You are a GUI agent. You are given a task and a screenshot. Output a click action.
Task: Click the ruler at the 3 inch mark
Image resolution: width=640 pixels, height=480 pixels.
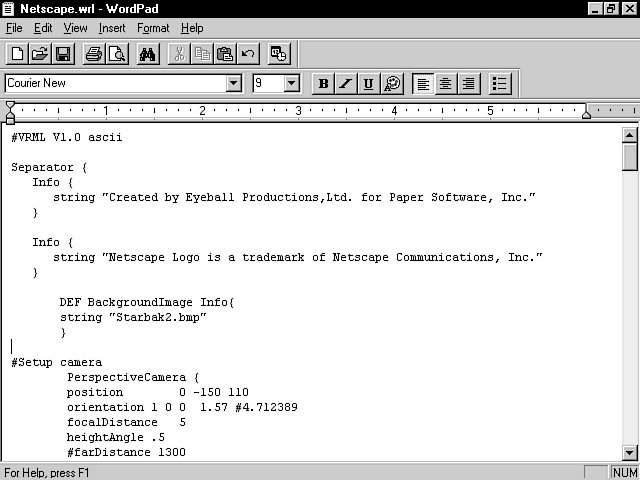click(x=298, y=111)
